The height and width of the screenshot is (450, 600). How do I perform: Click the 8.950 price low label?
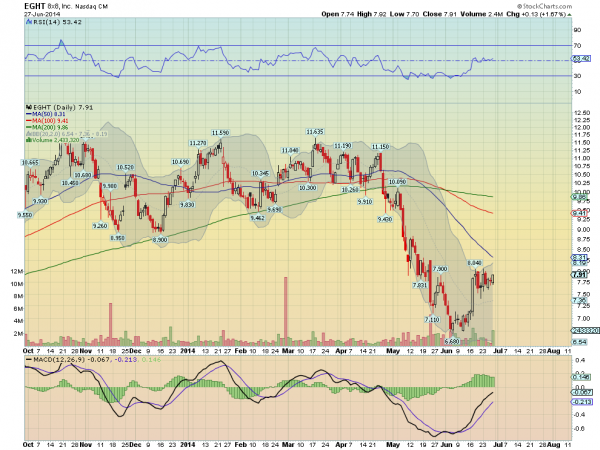click(x=117, y=238)
